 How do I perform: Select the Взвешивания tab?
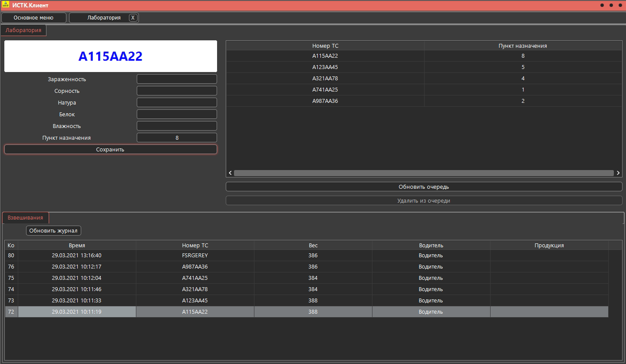(x=26, y=218)
